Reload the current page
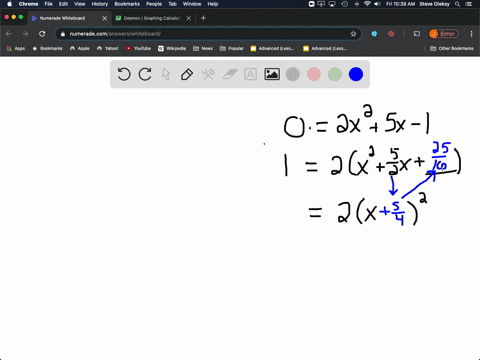The width and height of the screenshot is (480, 360). [x=42, y=34]
